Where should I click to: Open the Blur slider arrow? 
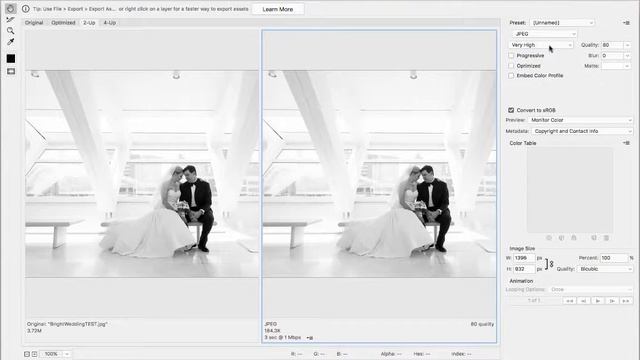pyautogui.click(x=627, y=56)
